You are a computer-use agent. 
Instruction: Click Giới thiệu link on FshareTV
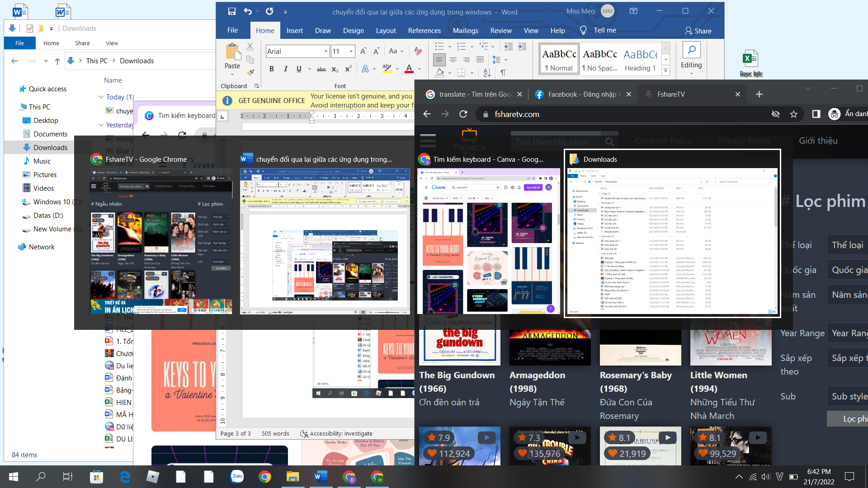click(818, 141)
